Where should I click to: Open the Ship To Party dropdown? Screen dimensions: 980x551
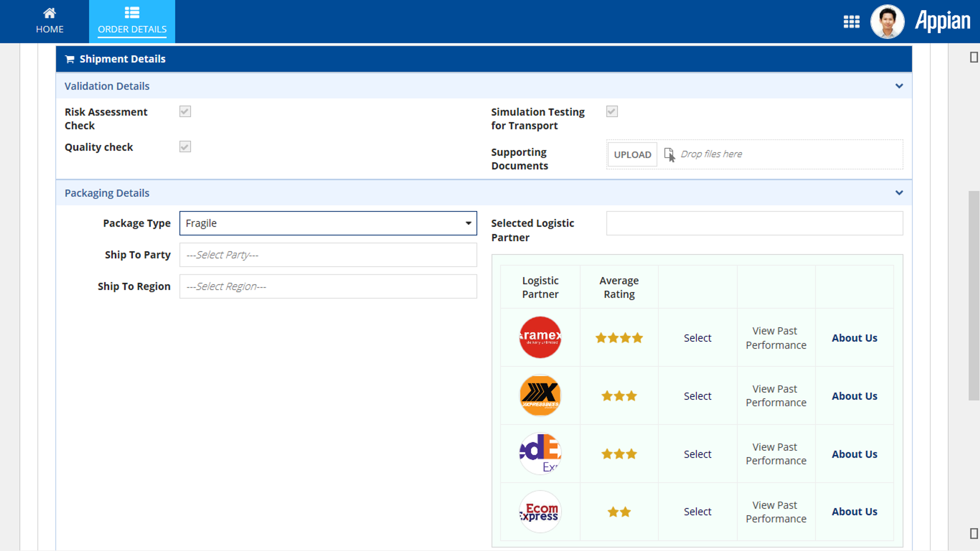[x=328, y=255]
